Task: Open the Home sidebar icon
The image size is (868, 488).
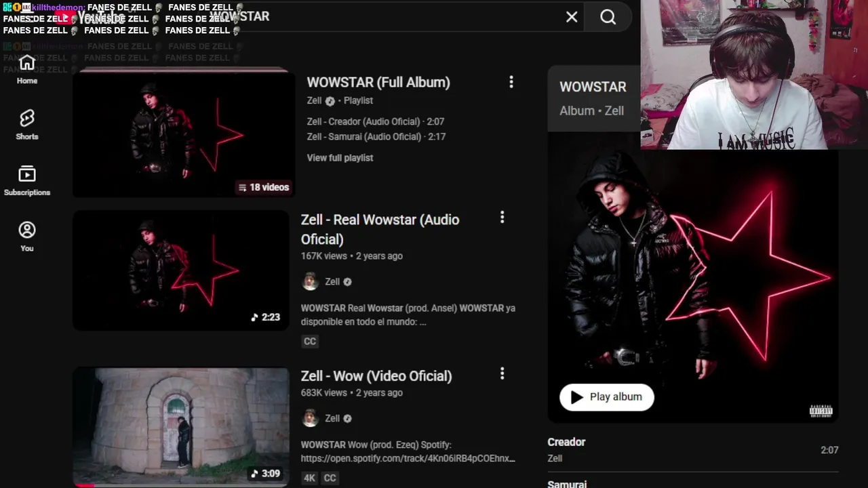Action: tap(27, 70)
